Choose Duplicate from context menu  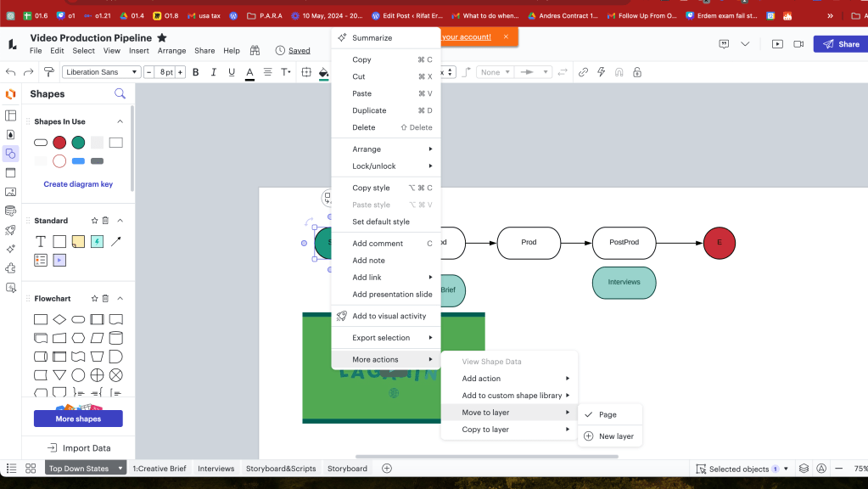tap(386, 110)
